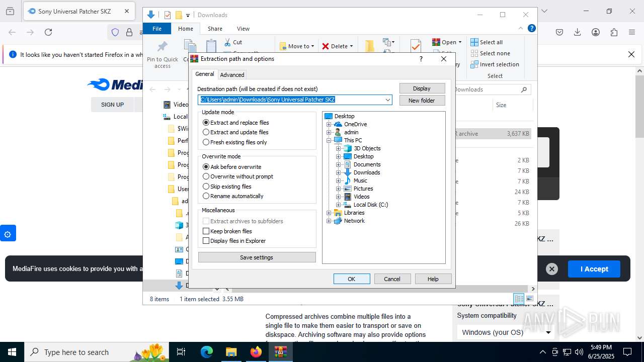The width and height of the screenshot is (644, 362).
Task: Select the Home ribbon tab
Action: point(186,29)
